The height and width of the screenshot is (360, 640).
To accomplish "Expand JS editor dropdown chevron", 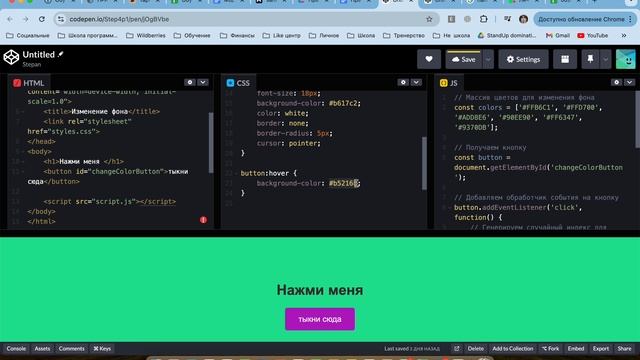I will [629, 82].
